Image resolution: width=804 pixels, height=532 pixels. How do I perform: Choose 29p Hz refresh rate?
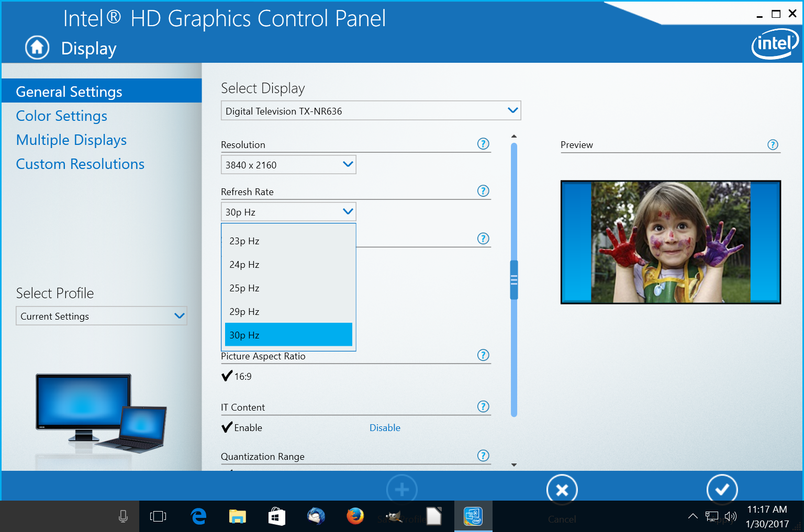pyautogui.click(x=288, y=311)
